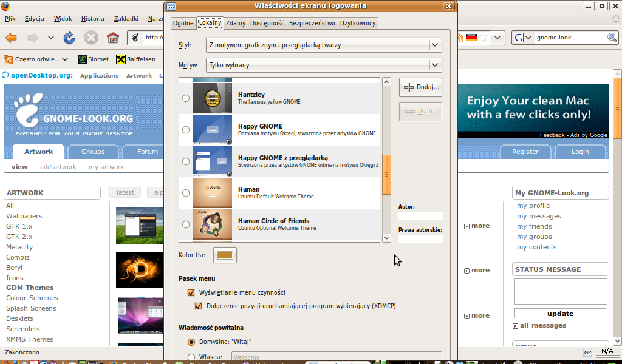Switch to the Bezpieczeństwo tab

312,23
